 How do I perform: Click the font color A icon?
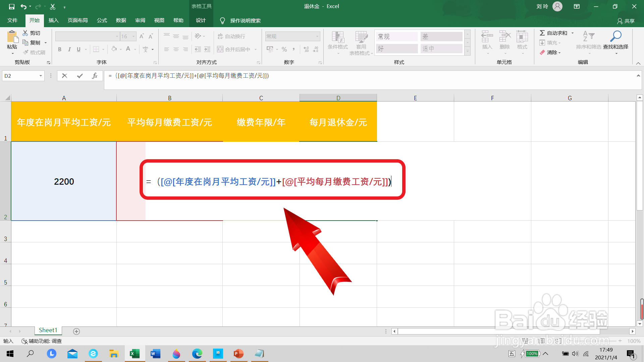coord(128,49)
